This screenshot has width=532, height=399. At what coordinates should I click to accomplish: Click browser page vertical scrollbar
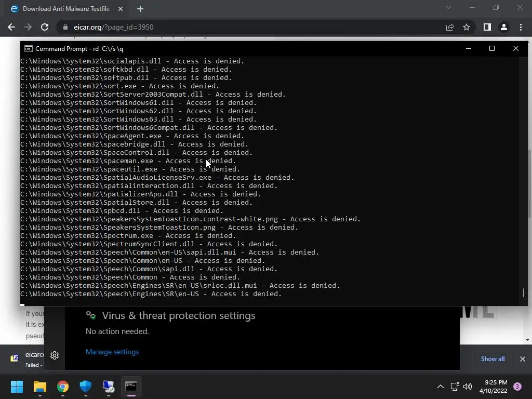[529, 183]
